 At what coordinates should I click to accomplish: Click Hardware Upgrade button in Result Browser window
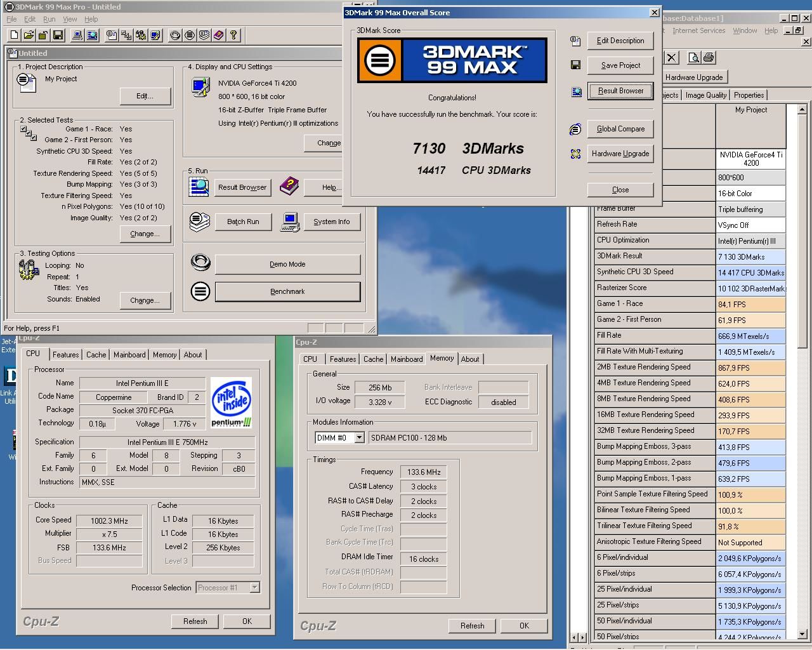[x=694, y=77]
